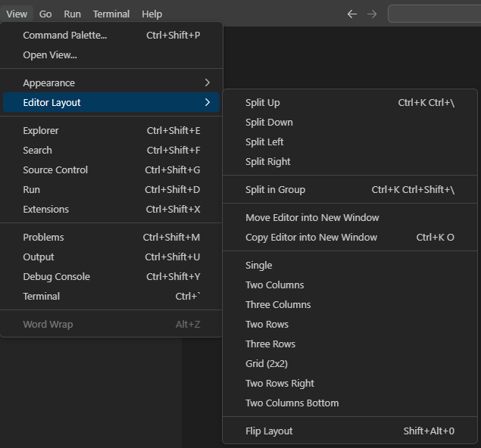The image size is (481, 448).
Task: Move Editor into New Window
Action: 312,217
